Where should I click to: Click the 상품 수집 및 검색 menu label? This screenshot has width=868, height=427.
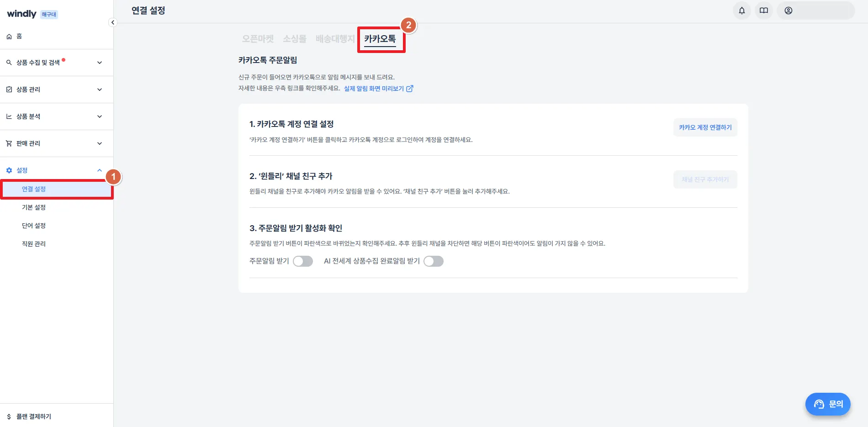pyautogui.click(x=38, y=63)
